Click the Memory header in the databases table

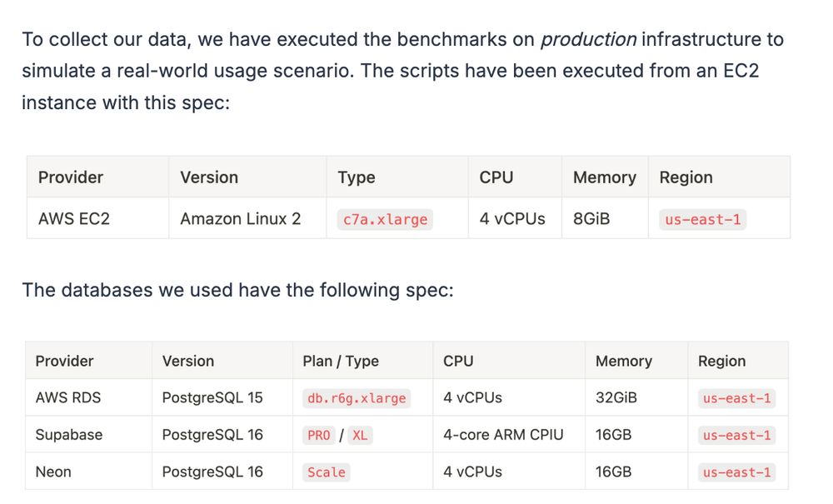coord(624,362)
